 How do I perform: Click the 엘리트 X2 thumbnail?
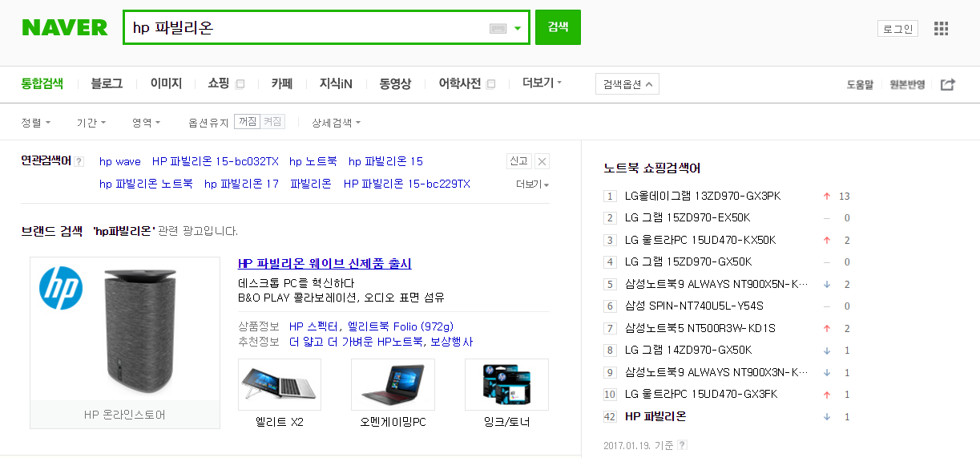[280, 385]
